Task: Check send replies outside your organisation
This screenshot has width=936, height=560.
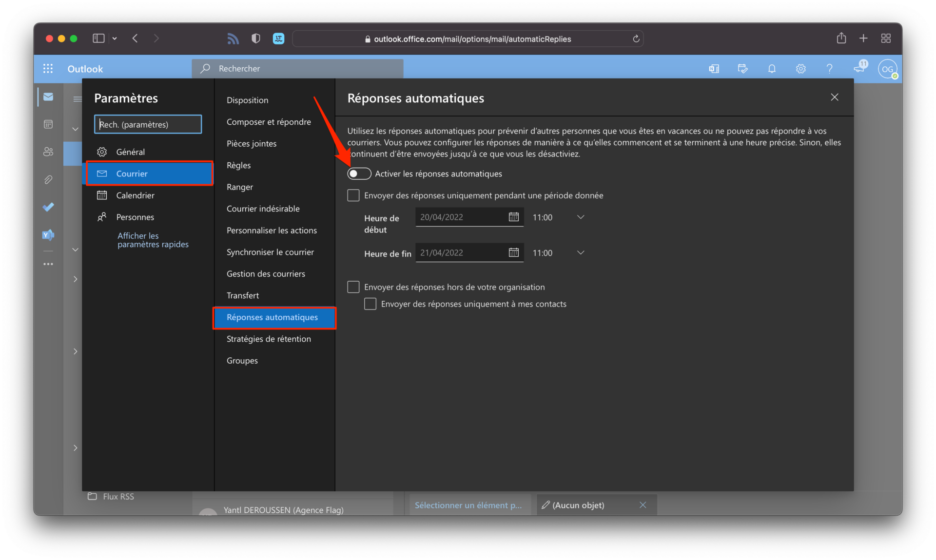Action: pyautogui.click(x=353, y=287)
